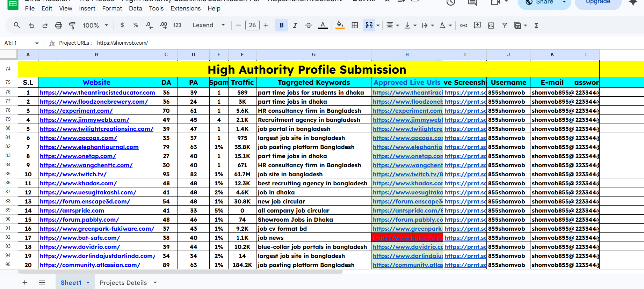Switch to the Projects Deteils tab
The height and width of the screenshot is (289, 644).
tap(123, 282)
